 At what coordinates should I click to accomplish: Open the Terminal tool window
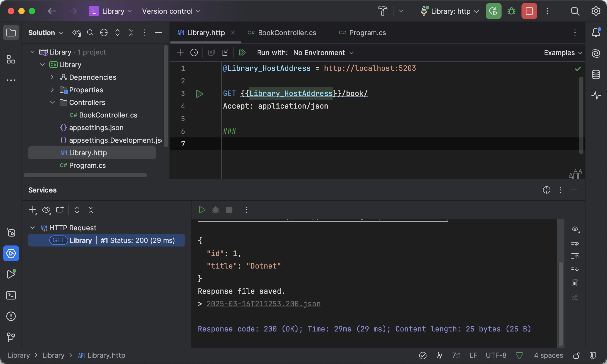tap(11, 295)
